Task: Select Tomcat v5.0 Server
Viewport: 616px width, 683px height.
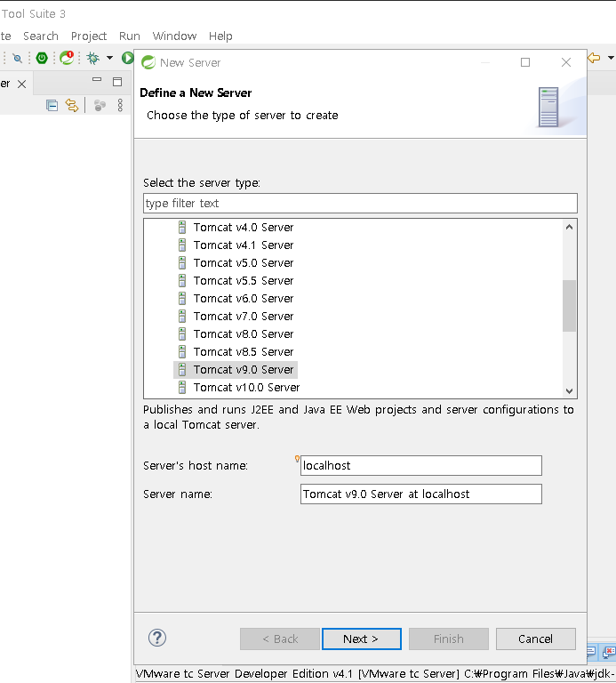Action: click(244, 263)
